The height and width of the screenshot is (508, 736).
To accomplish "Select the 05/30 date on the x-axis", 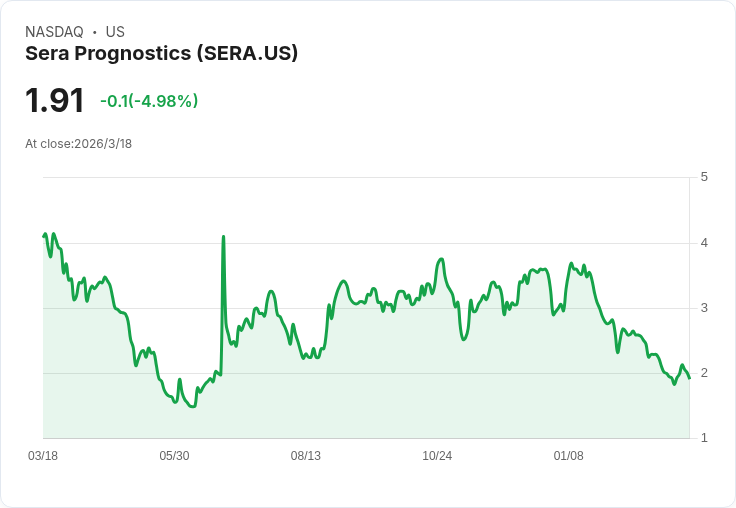I will point(174,456).
